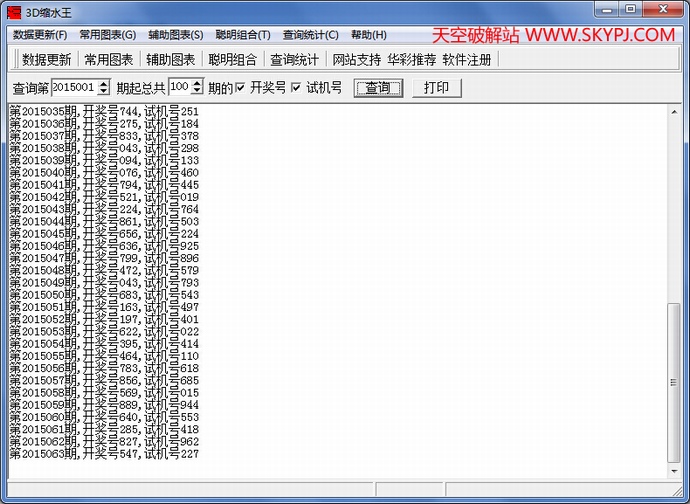The image size is (690, 504).
Task: Open the 辅助图表(S) menu
Action: tap(175, 35)
